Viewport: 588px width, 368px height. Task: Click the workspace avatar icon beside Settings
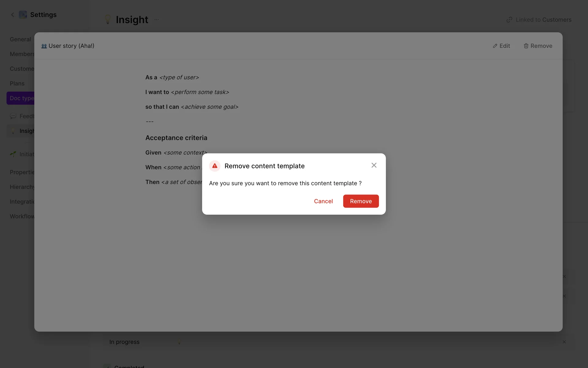[x=23, y=15]
